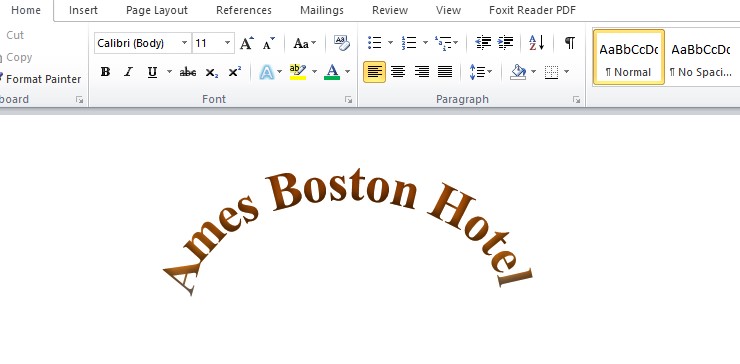This screenshot has width=740, height=364.
Task: Click the Numbering list icon
Action: pyautogui.click(x=409, y=43)
